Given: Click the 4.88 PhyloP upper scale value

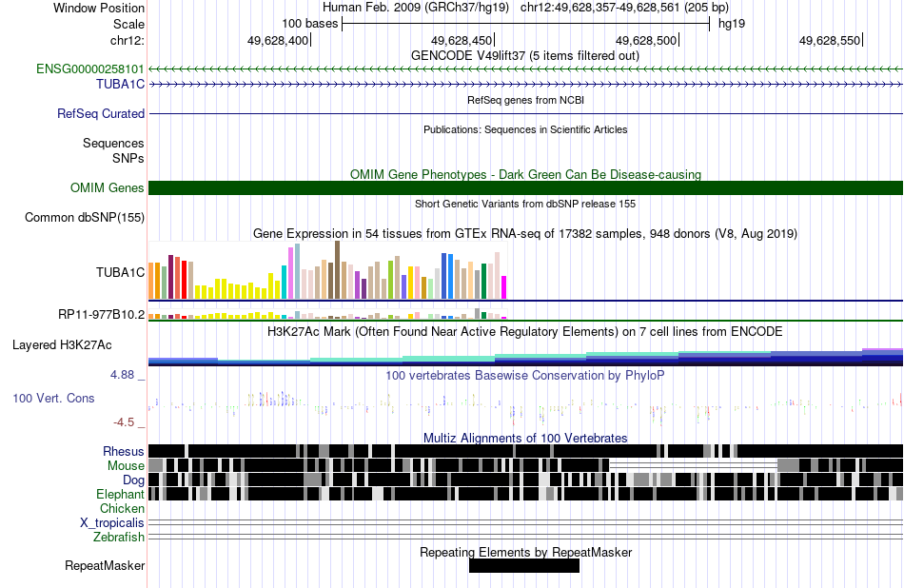Looking at the screenshot, I should click(x=122, y=375).
